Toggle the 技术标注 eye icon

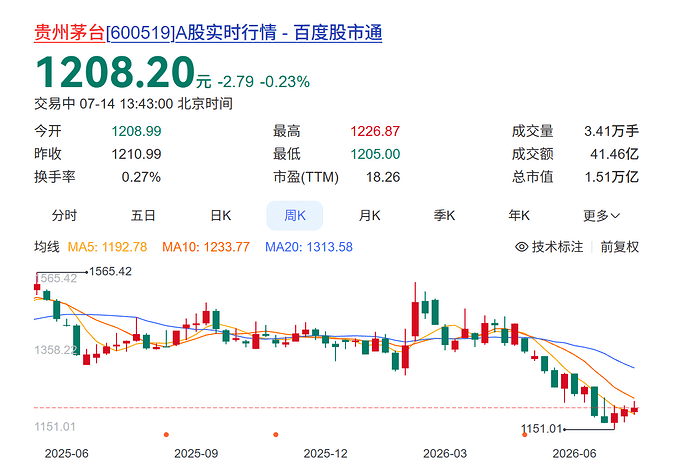[521, 247]
